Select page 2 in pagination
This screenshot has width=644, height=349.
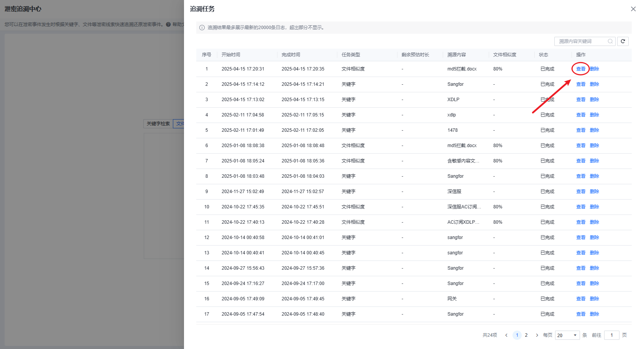(526, 335)
